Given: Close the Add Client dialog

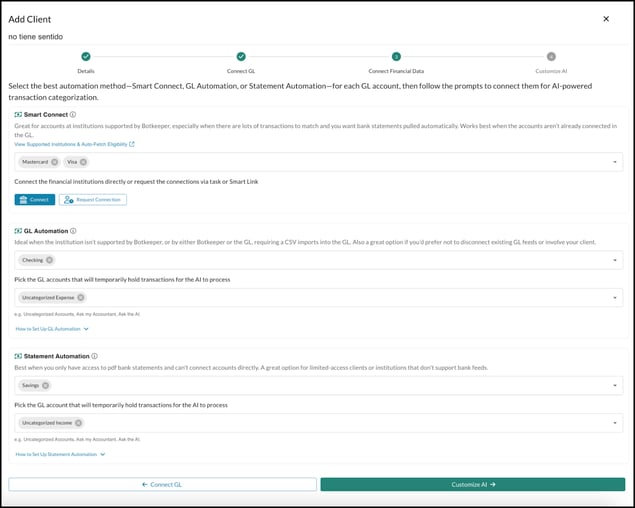Looking at the screenshot, I should click(x=605, y=18).
